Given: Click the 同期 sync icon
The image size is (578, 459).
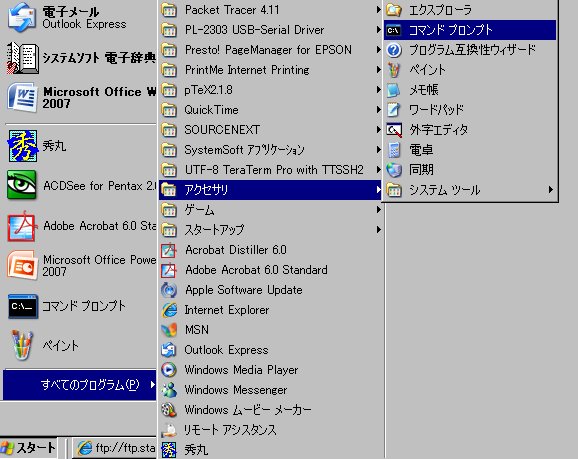Looking at the screenshot, I should (394, 170).
